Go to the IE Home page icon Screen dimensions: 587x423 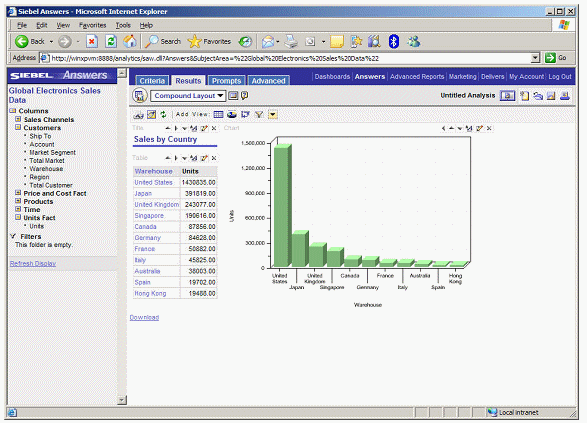(x=130, y=41)
